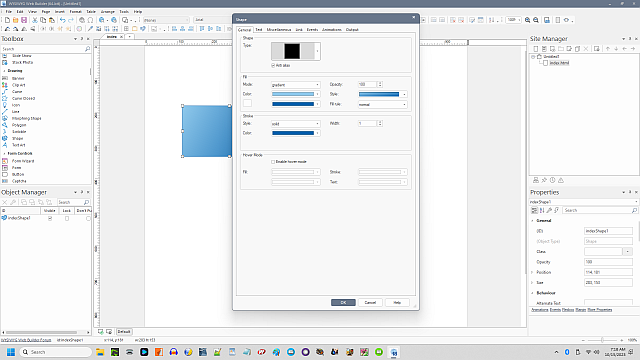Click the New file toolbar icon
The image size is (640, 360).
coord(7,20)
